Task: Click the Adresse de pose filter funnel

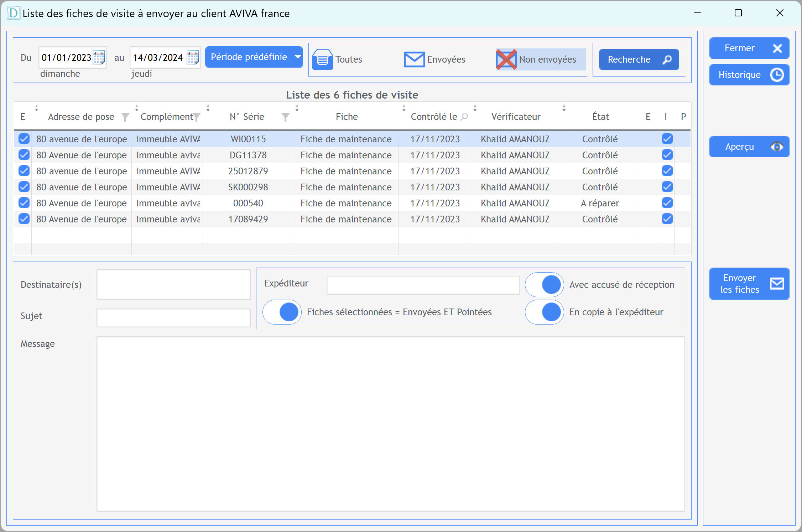Action: [125, 117]
